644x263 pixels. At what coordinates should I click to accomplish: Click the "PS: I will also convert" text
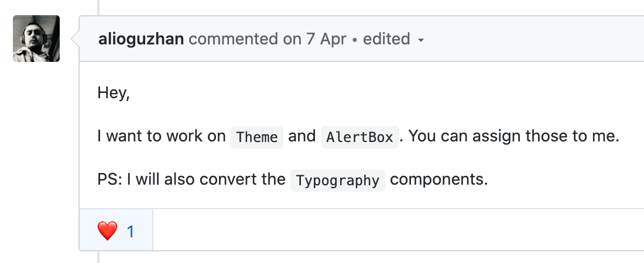(x=191, y=179)
